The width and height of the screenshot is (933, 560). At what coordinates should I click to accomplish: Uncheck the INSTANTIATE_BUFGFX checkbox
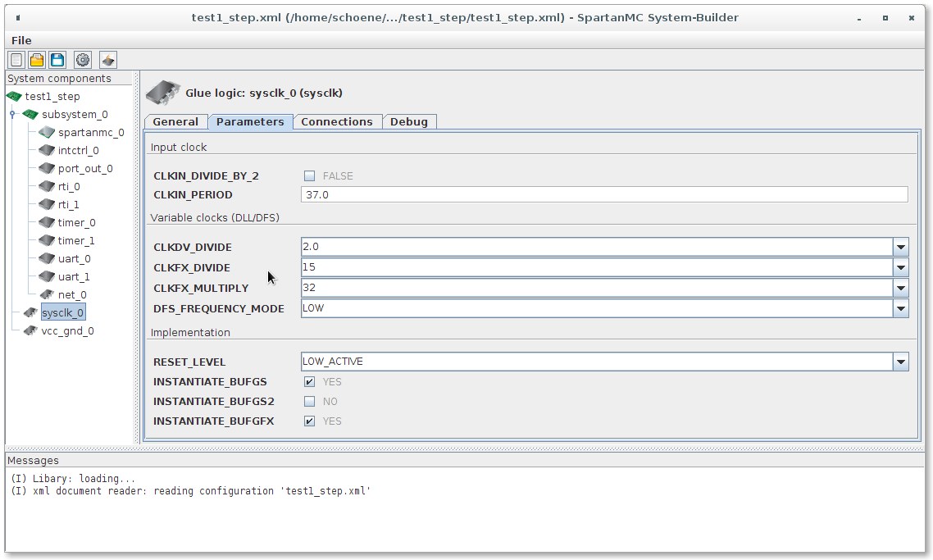point(309,421)
